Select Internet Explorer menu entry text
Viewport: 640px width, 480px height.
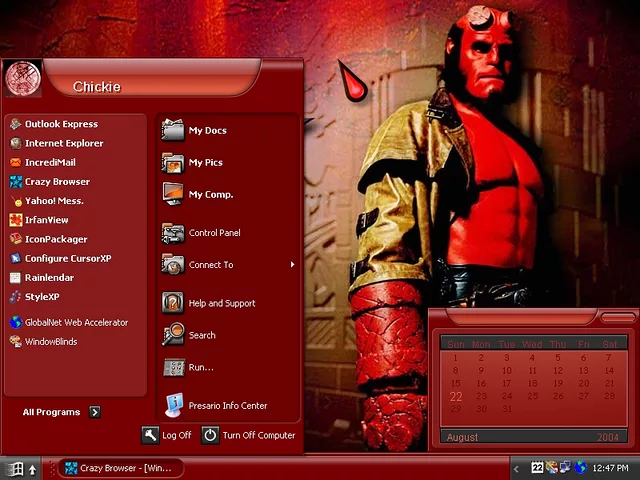[x=64, y=143]
